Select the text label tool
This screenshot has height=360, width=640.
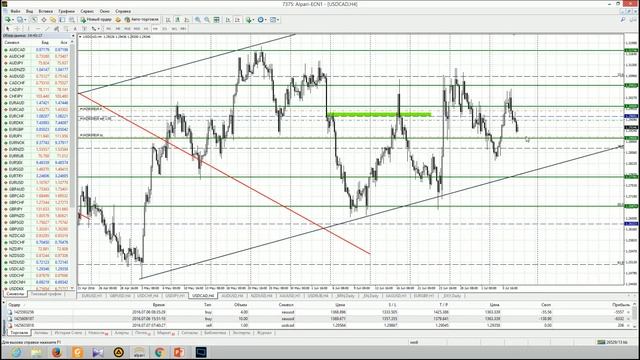84,29
